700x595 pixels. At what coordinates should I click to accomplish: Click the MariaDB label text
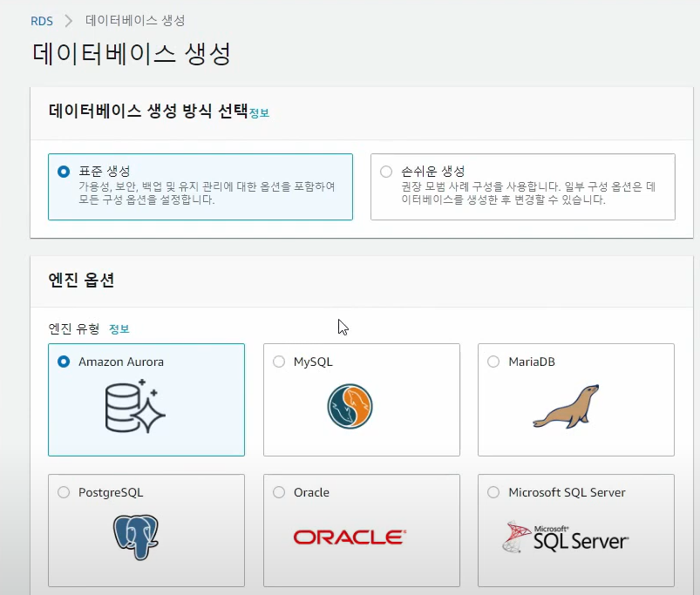pyautogui.click(x=532, y=362)
